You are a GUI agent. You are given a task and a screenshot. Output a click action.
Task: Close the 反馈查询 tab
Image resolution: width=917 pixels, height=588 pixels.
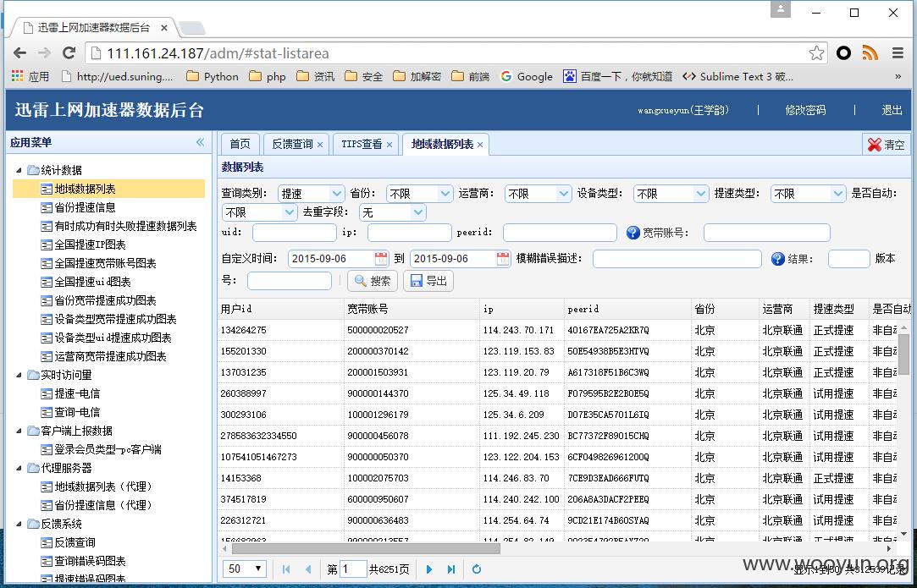pos(320,145)
